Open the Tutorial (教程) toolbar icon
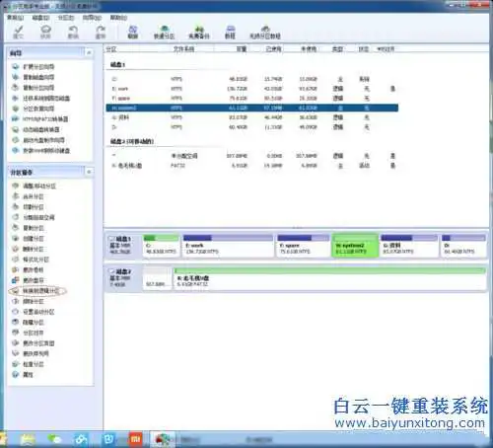The width and height of the screenshot is (493, 448). tap(231, 33)
